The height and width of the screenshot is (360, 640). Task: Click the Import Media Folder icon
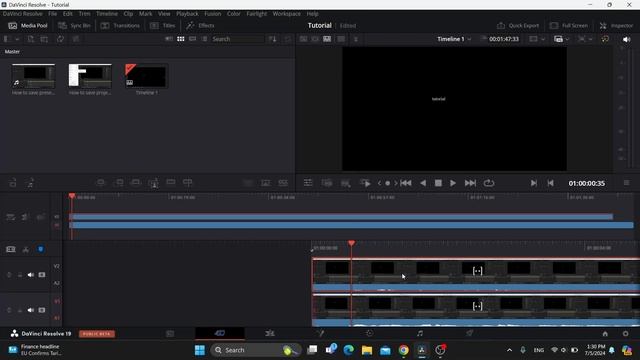[x=44, y=39]
